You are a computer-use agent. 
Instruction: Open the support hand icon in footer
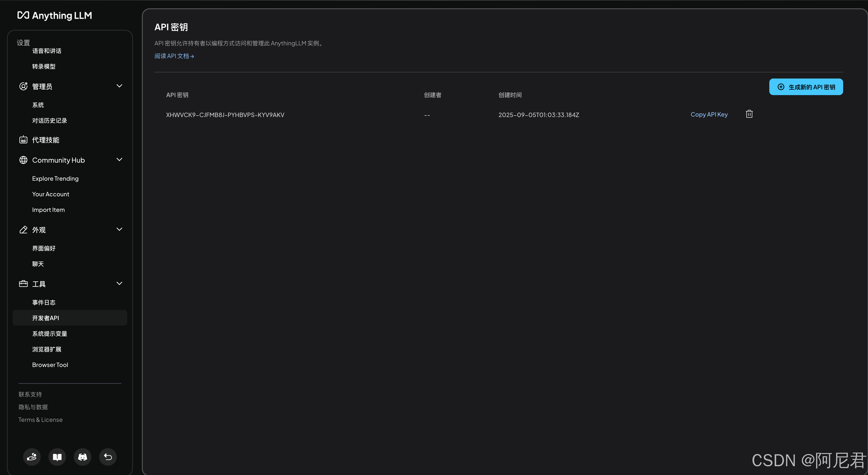32,457
